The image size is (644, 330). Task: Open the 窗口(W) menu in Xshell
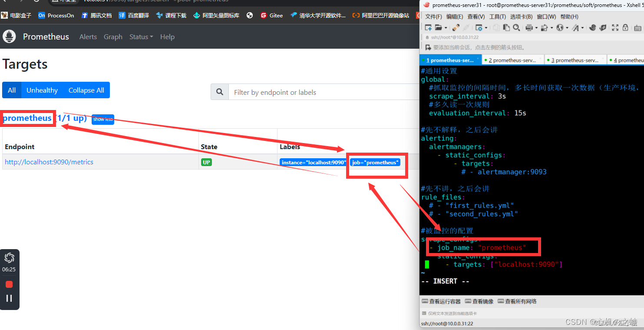[546, 17]
